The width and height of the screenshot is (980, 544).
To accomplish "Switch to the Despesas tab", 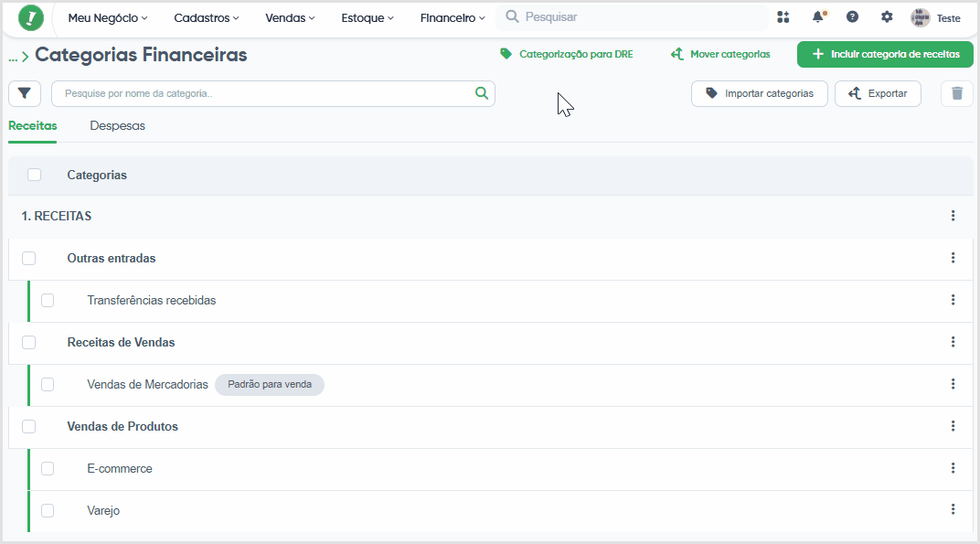I will coord(118,125).
